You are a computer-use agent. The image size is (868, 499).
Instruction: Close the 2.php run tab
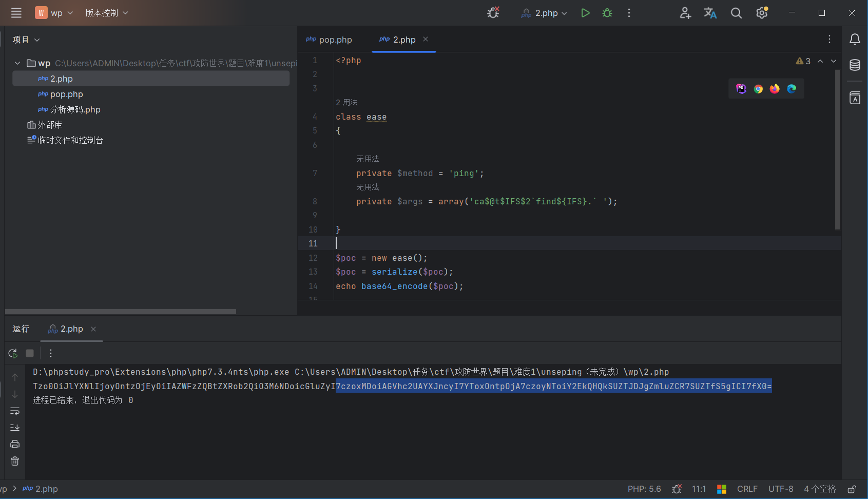[93, 329]
